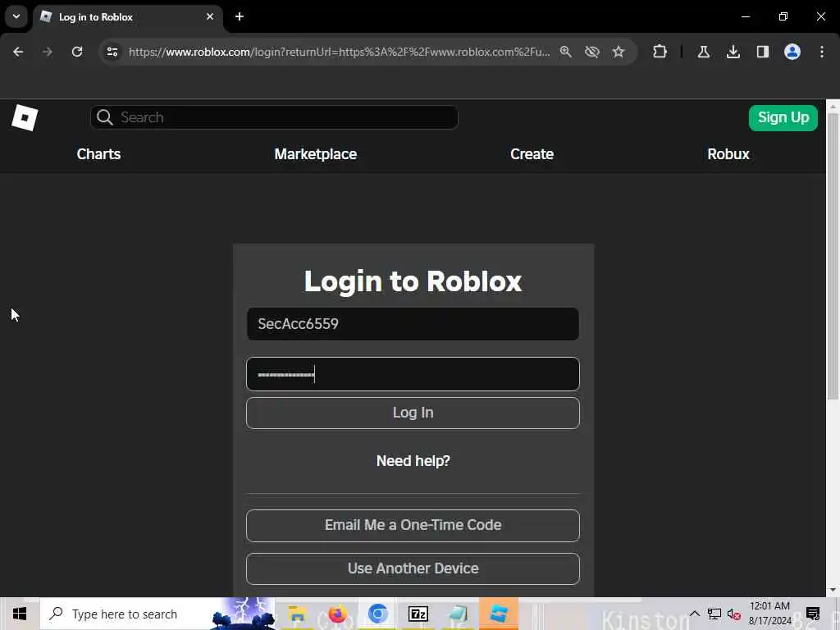840x630 pixels.
Task: Open Firefox from the taskbar
Action: click(337, 614)
